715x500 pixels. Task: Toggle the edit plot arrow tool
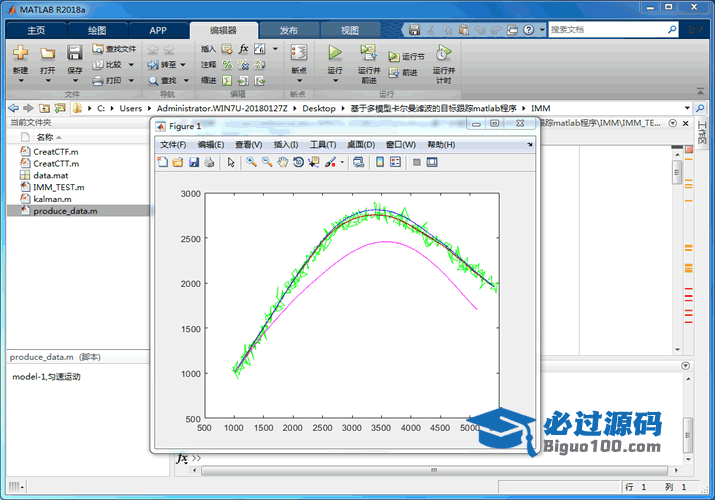(230, 162)
